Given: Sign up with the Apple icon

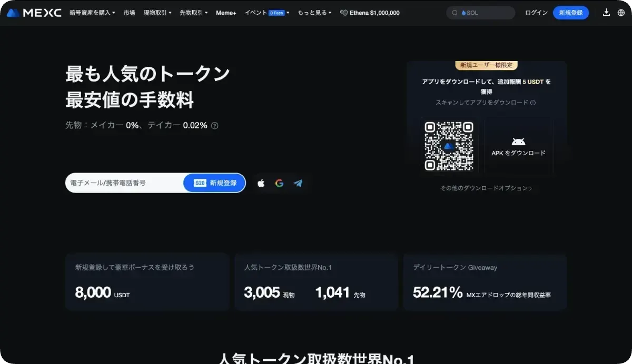Looking at the screenshot, I should point(260,183).
